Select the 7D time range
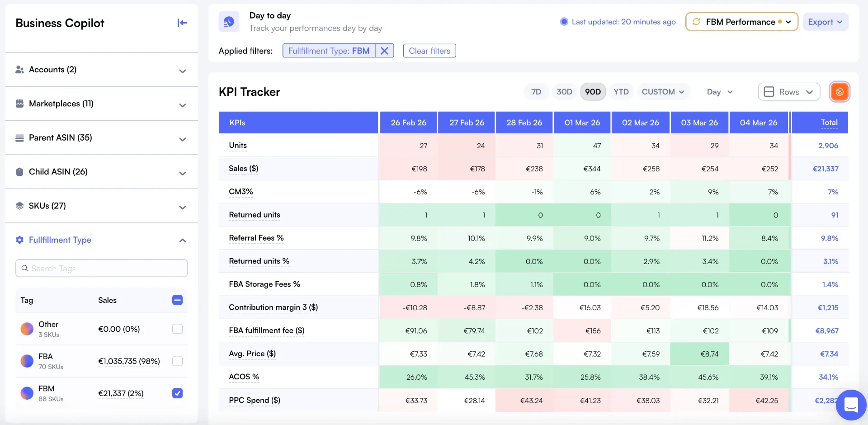The width and height of the screenshot is (868, 425). point(536,92)
